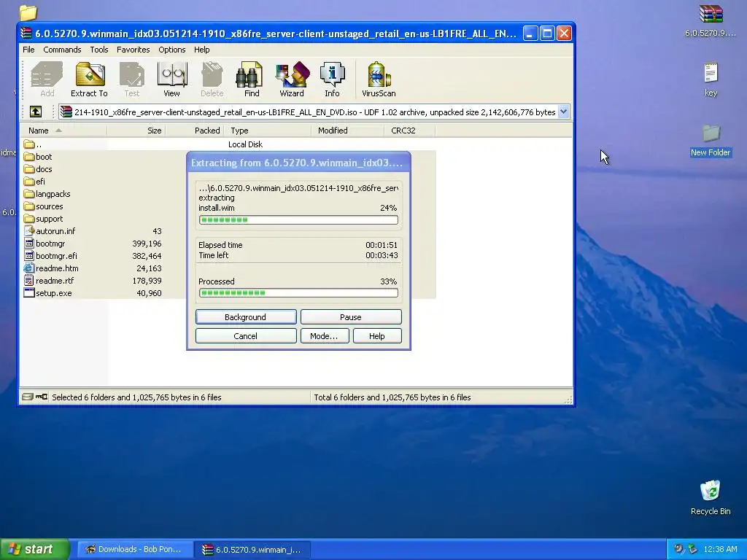Open the key file on desktop
This screenshot has height=560, width=747.
pyautogui.click(x=711, y=79)
